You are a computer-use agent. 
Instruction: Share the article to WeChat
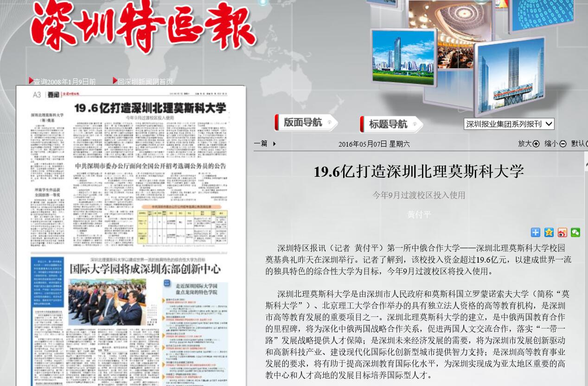point(575,232)
